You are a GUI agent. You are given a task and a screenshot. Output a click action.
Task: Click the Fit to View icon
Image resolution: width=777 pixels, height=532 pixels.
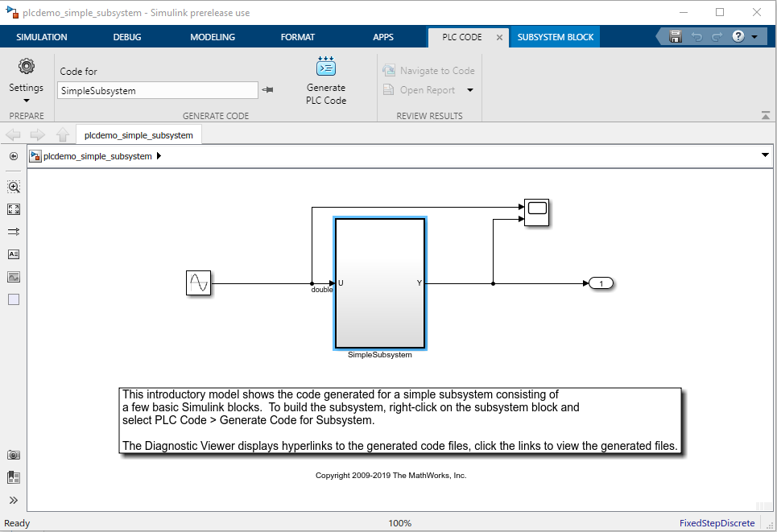click(x=14, y=209)
